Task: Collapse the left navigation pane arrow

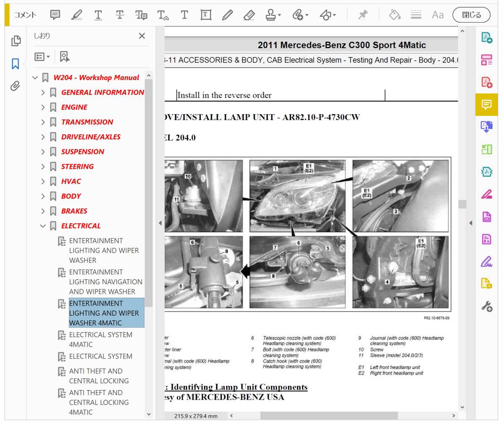Action: 160,223
